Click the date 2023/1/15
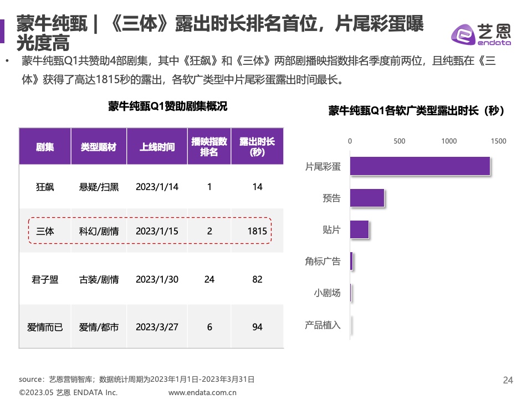Viewport: 532px width, 399px height. tap(157, 232)
